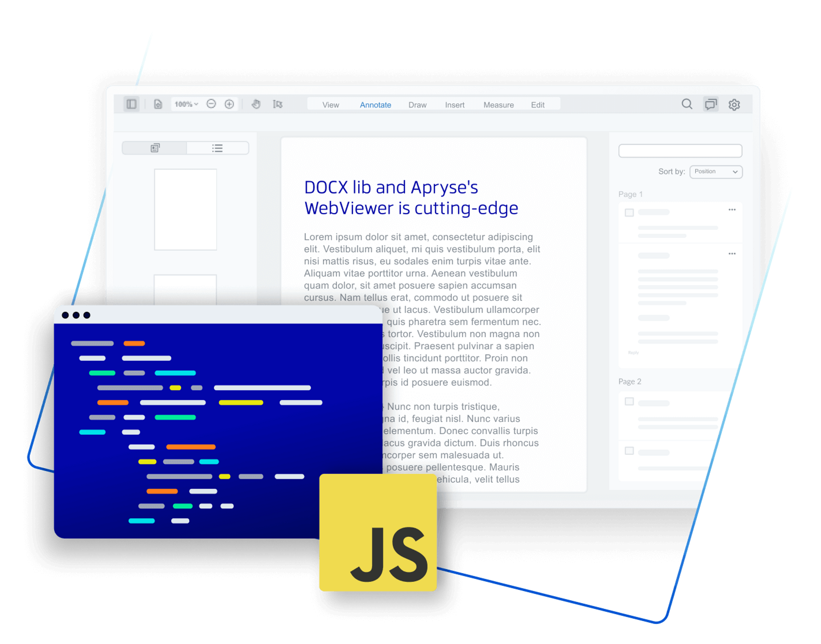Switch to outline list view button
This screenshot has width=821, height=644.
click(217, 148)
